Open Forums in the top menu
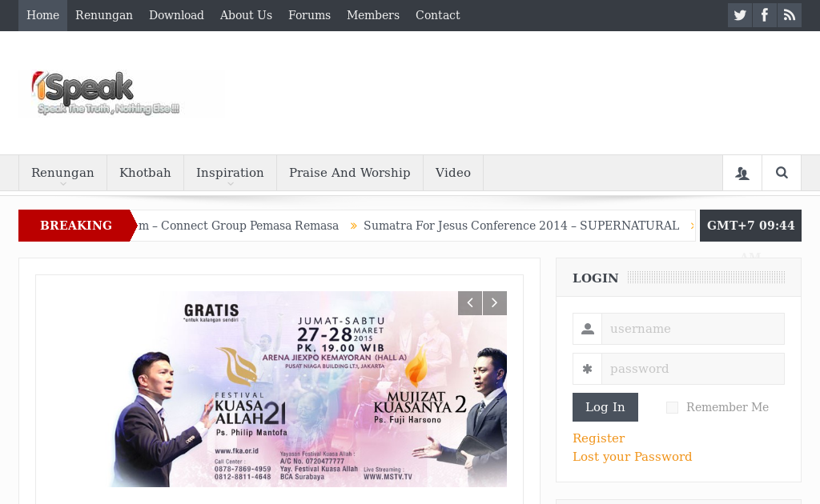 pos(310,15)
